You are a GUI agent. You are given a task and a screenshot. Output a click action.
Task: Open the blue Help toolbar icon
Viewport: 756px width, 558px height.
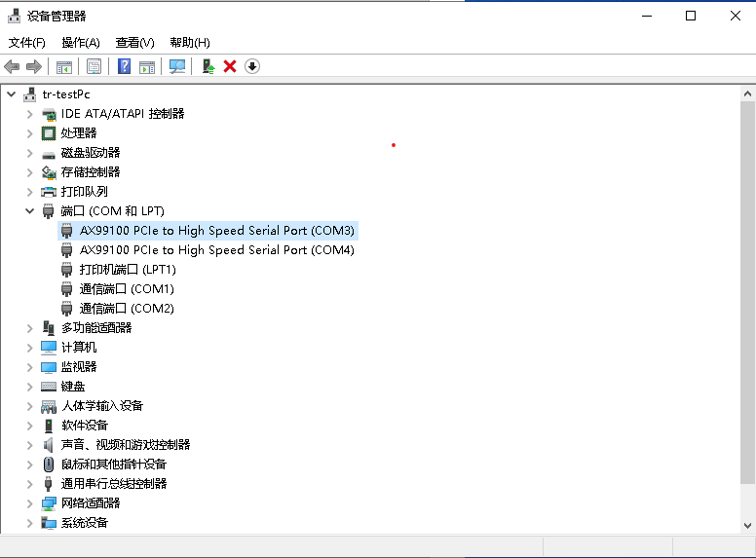pos(124,66)
